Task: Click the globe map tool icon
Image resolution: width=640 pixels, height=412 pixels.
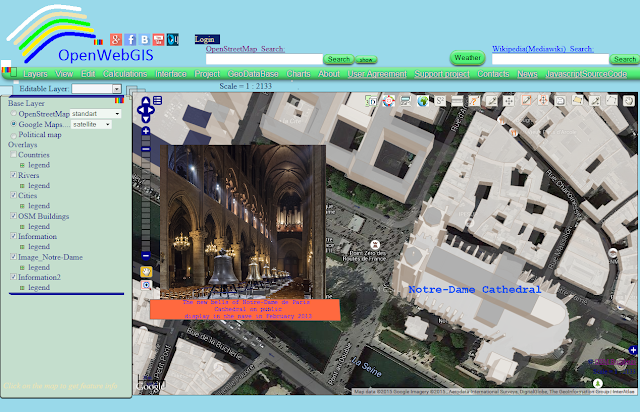Action: pyautogui.click(x=423, y=100)
